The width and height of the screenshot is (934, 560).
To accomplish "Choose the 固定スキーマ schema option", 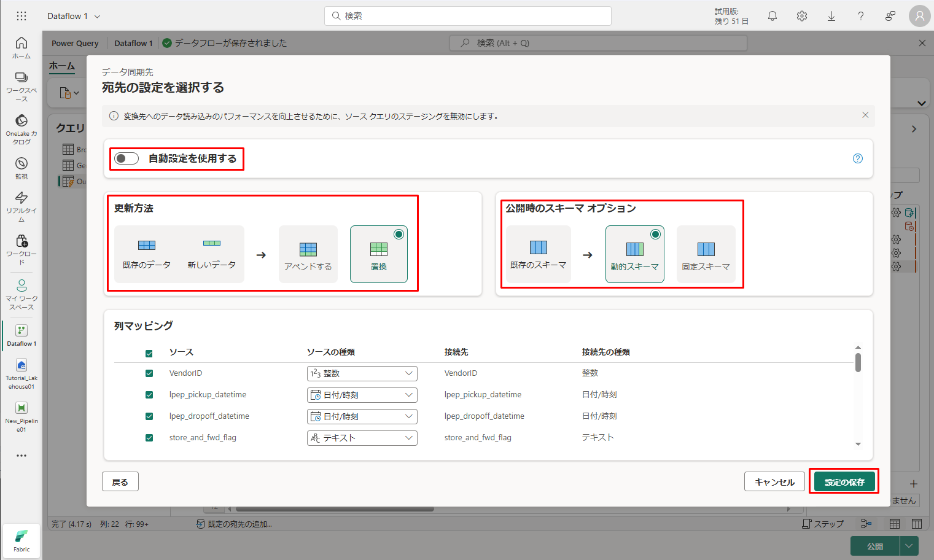I will (706, 254).
